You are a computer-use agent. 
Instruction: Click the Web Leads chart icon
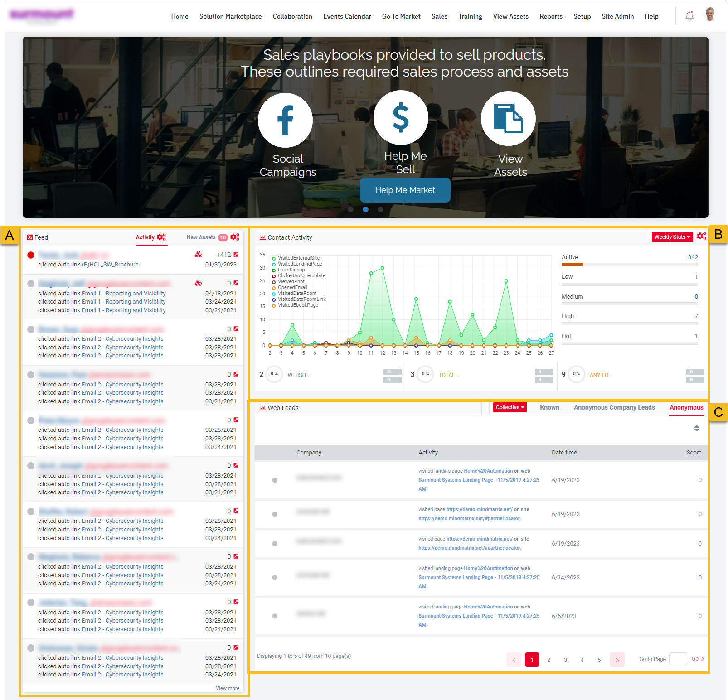pyautogui.click(x=262, y=408)
